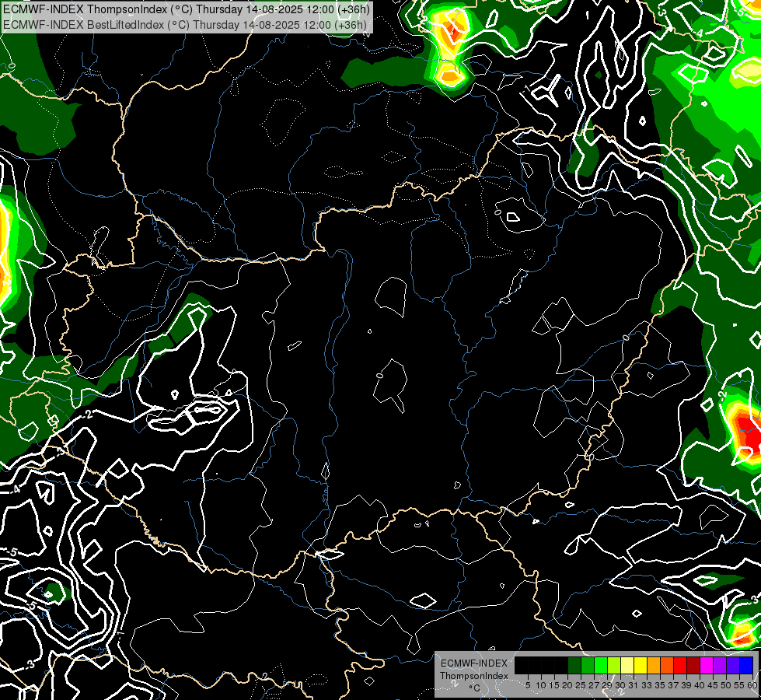
Task: Click the °C unit label in the legend
Action: pyautogui.click(x=475, y=688)
